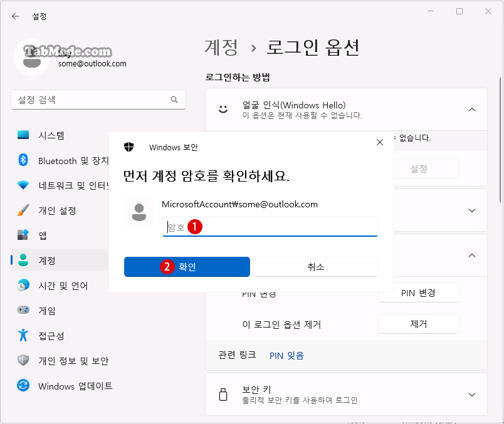Click the 취소 cancel button
Image resolution: width=504 pixels, height=424 pixels.
pyautogui.click(x=316, y=267)
